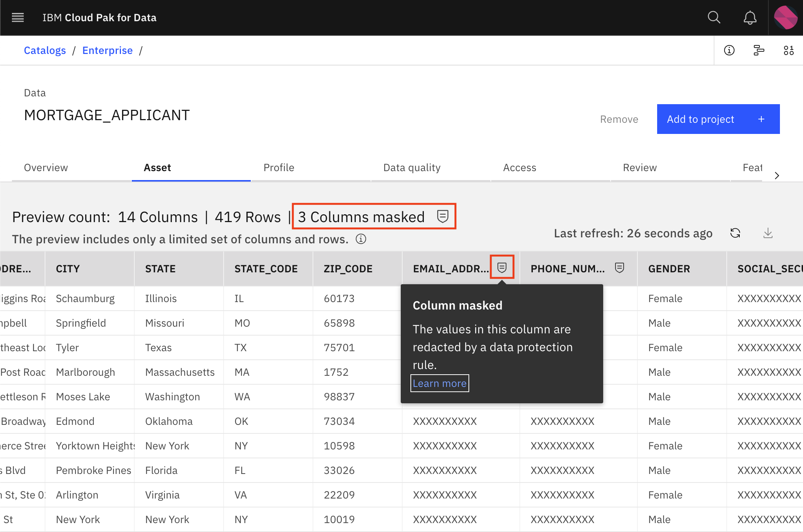Click the notification bell icon in top bar
The width and height of the screenshot is (803, 532).
[749, 17]
